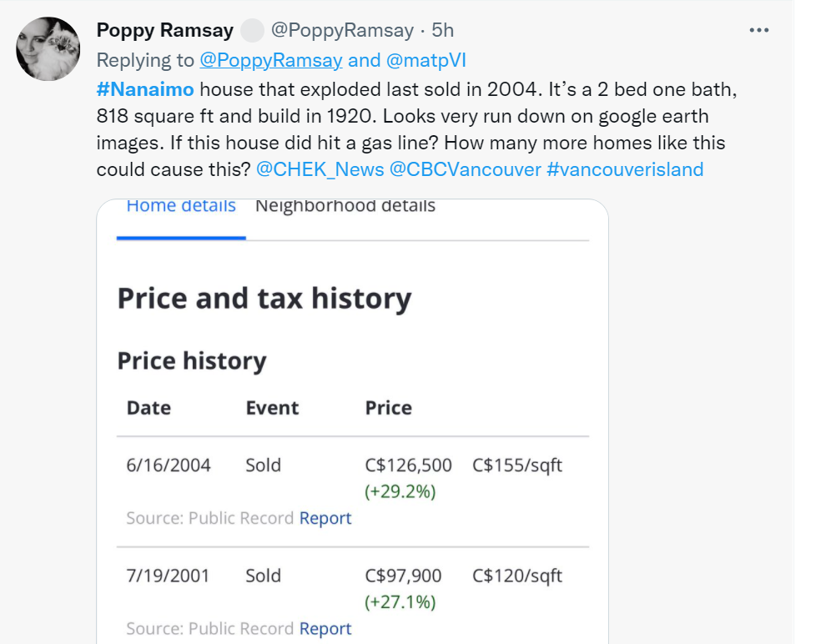Click the Price and tax history heading
This screenshot has width=831, height=644.
(264, 299)
